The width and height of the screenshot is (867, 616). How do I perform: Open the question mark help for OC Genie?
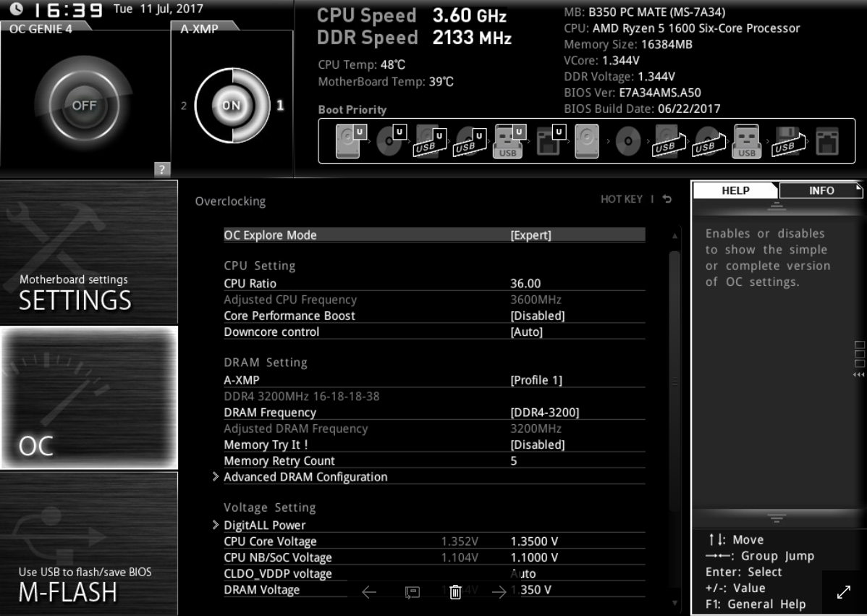tap(161, 169)
